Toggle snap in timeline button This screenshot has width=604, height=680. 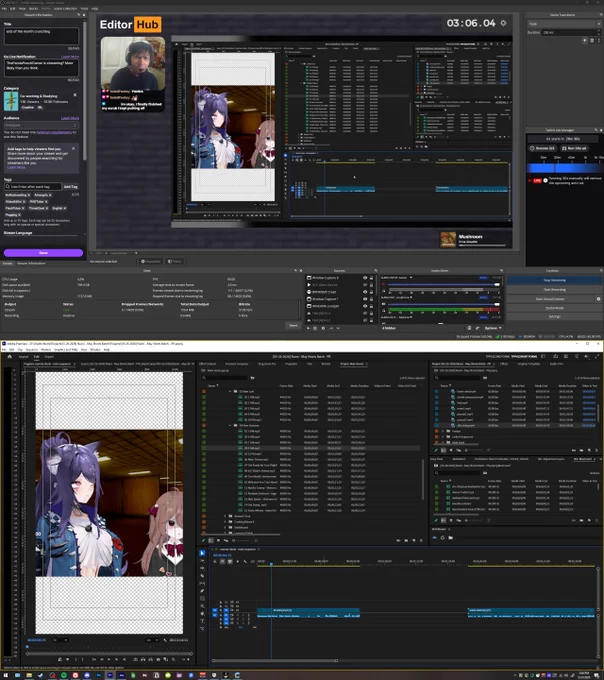(x=222, y=561)
